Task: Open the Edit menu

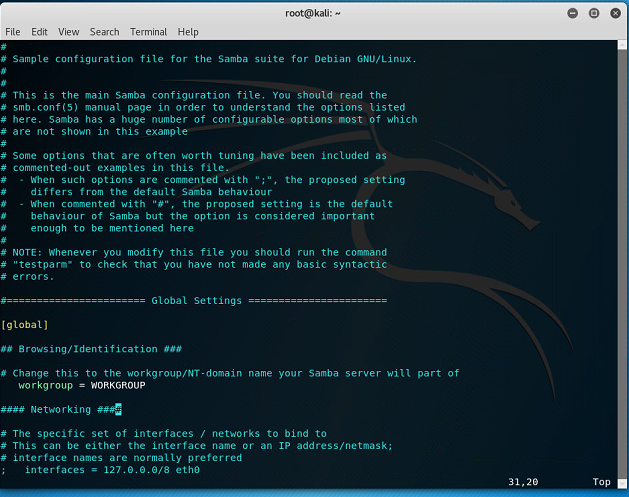Action: (x=39, y=32)
